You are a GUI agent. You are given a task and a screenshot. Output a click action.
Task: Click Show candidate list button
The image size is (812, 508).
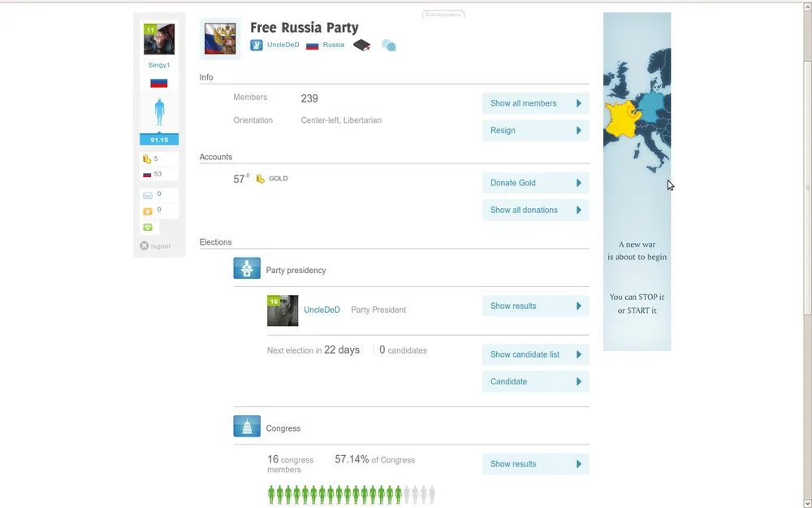pos(535,354)
